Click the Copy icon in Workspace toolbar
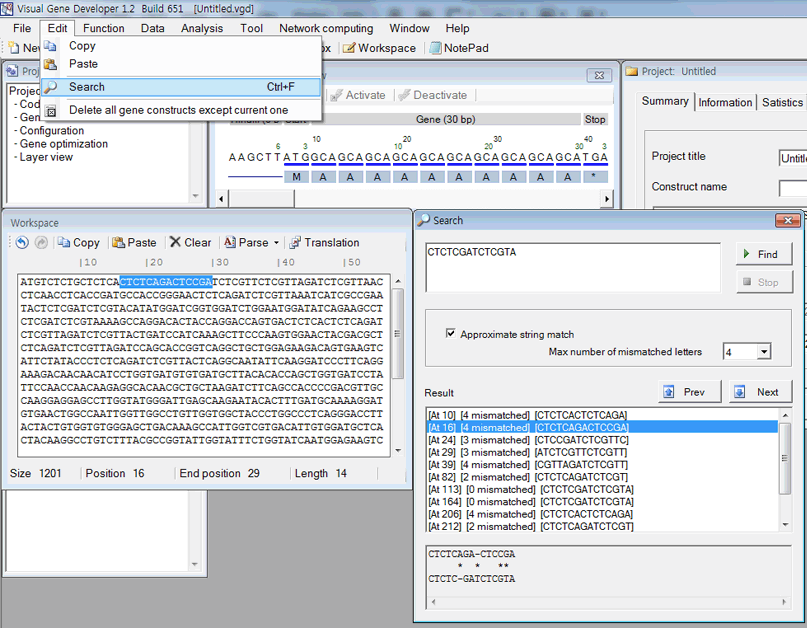807x628 pixels. pyautogui.click(x=78, y=243)
